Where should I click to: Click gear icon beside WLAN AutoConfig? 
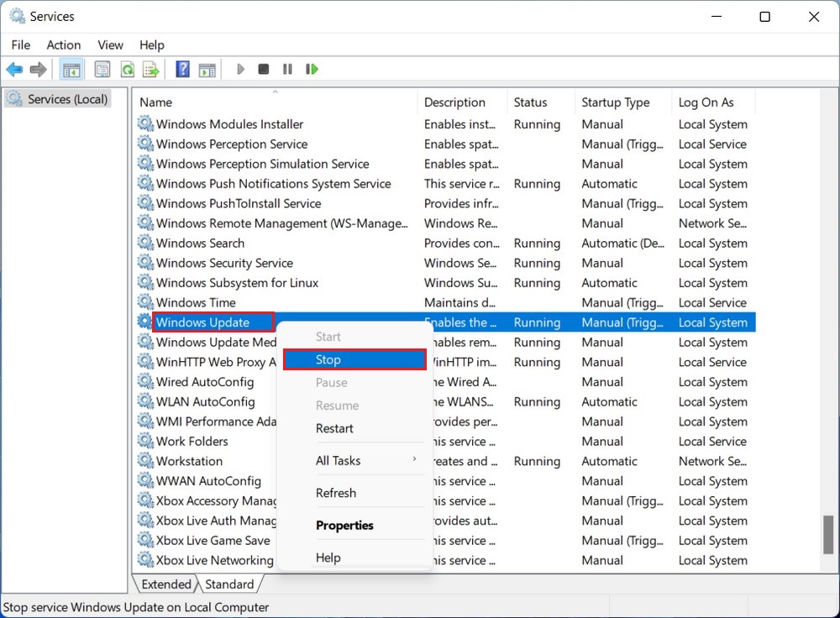(x=145, y=401)
